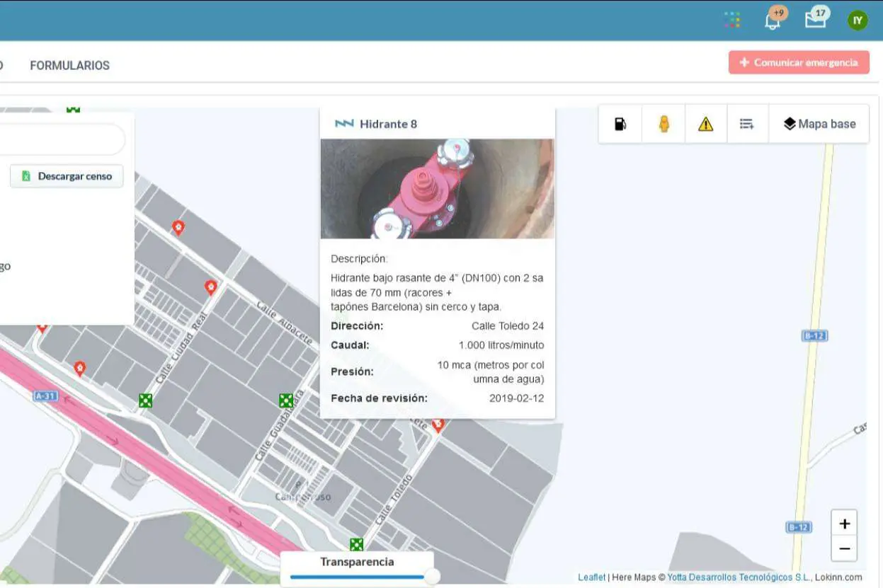Open the colorful apps grid icon

coord(732,20)
